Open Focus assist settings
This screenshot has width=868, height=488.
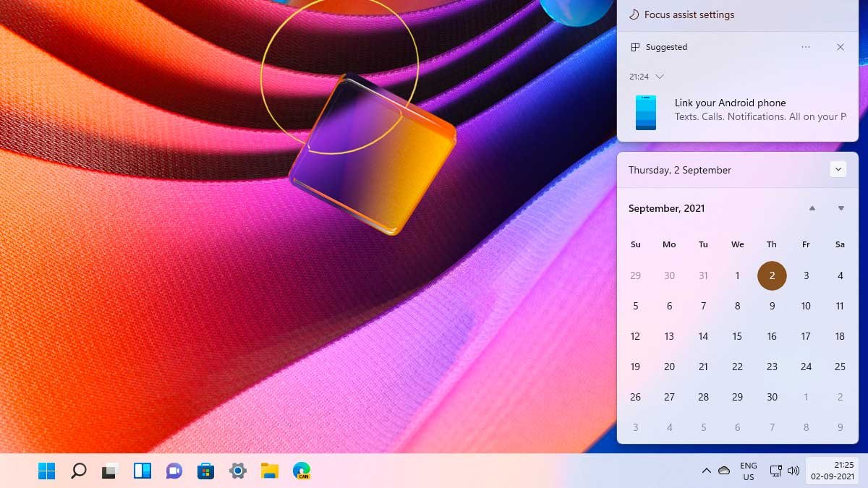[x=686, y=14]
